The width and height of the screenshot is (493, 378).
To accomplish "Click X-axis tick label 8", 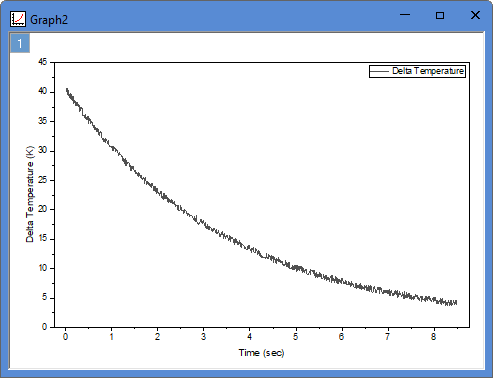I will (x=433, y=337).
